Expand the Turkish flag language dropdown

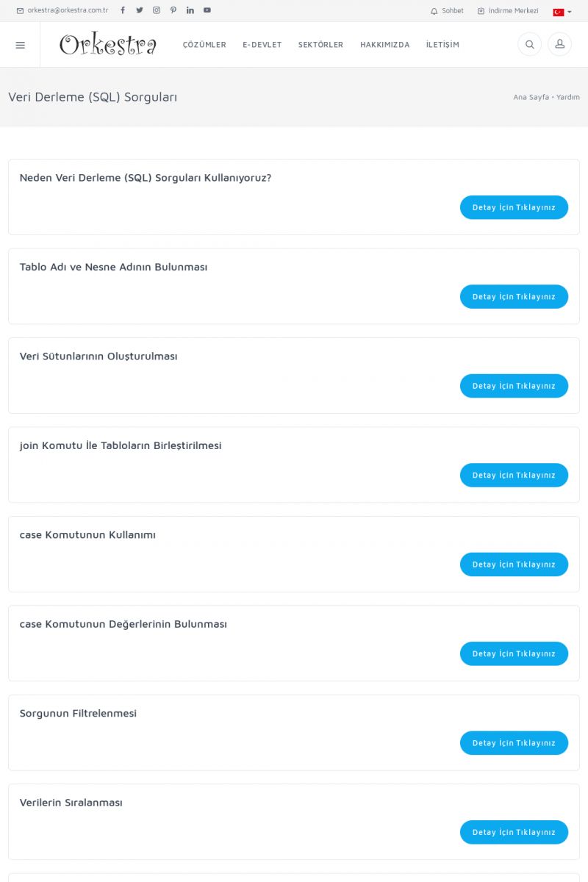562,12
